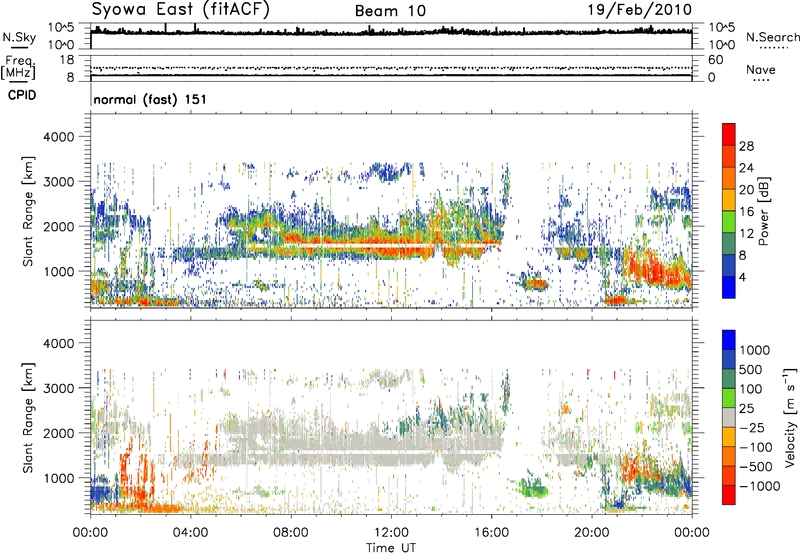
Task: Click the sky noise trace plot
Action: (x=391, y=36)
